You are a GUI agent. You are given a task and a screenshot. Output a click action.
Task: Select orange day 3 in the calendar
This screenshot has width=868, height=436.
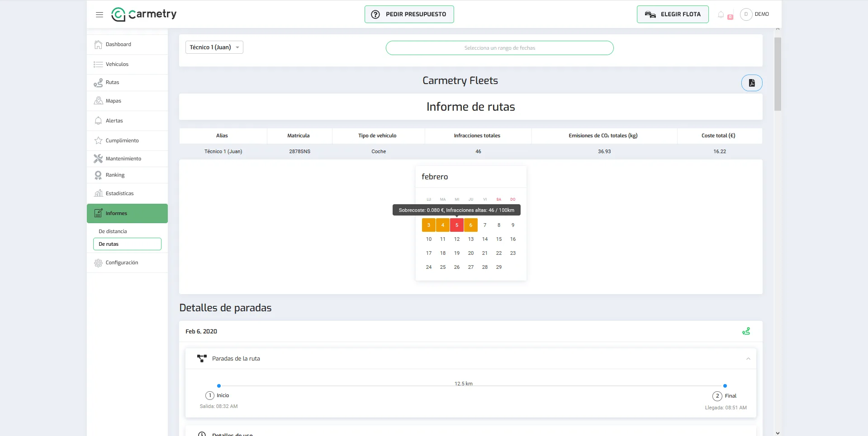point(429,225)
